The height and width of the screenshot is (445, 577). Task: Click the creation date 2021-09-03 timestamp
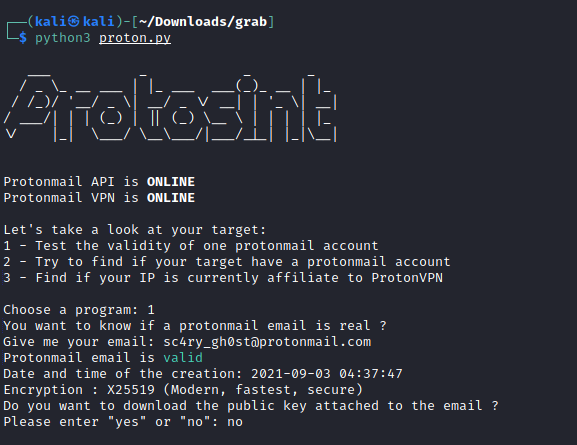click(x=327, y=374)
